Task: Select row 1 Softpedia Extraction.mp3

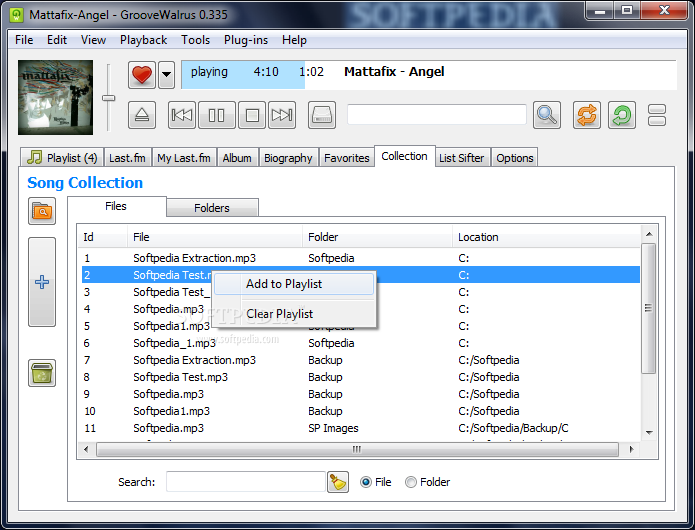Action: tap(361, 258)
